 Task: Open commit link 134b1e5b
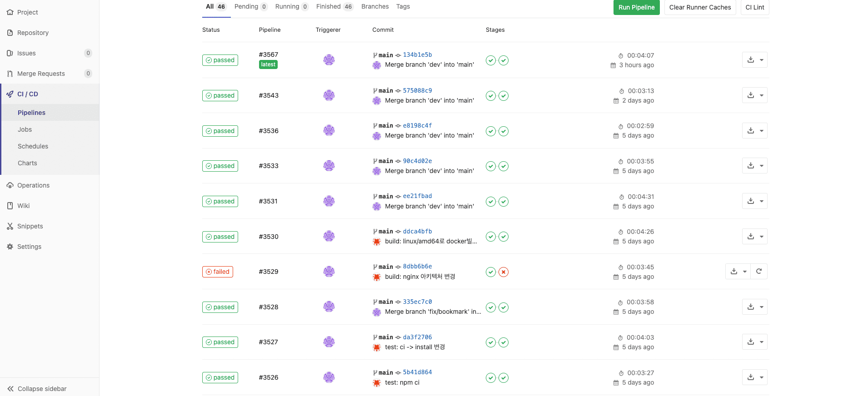click(x=417, y=55)
